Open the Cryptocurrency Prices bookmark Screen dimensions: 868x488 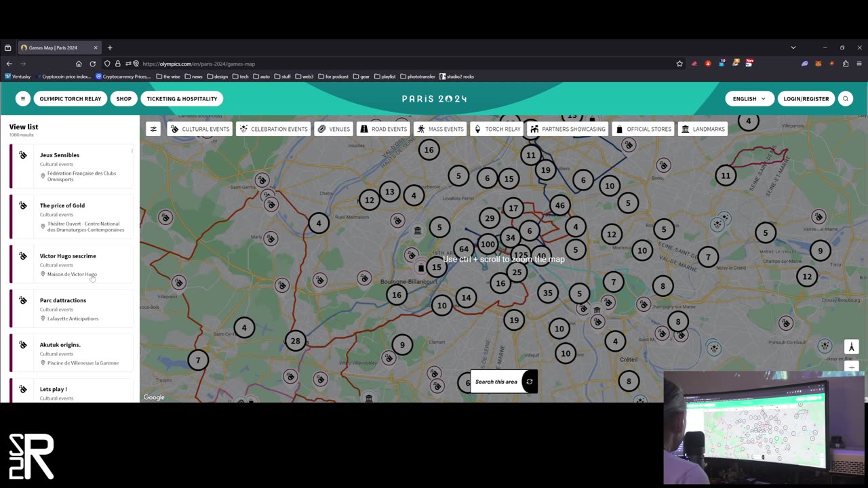124,77
